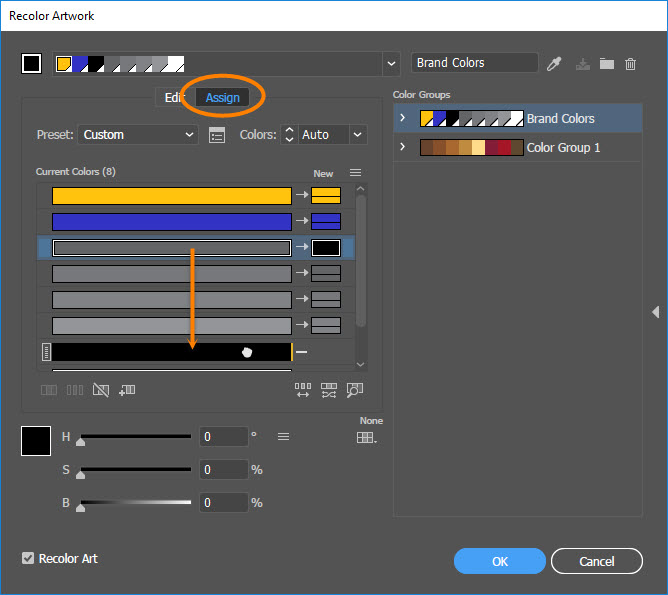Image resolution: width=668 pixels, height=595 pixels.
Task: Step the Colors count spinner
Action: coord(289,135)
